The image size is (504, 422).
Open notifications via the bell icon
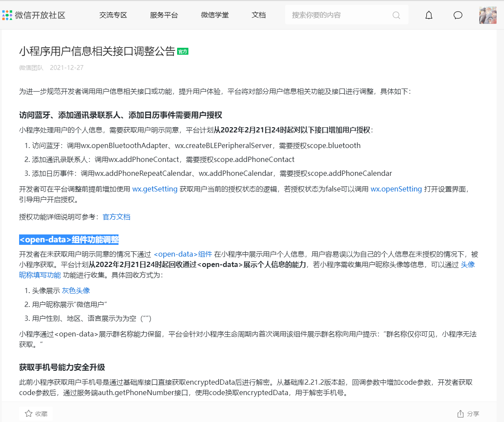click(x=429, y=15)
